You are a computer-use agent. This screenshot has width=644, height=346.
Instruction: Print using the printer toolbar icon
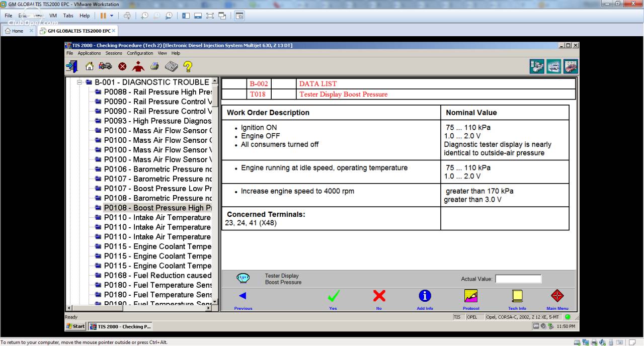(154, 66)
